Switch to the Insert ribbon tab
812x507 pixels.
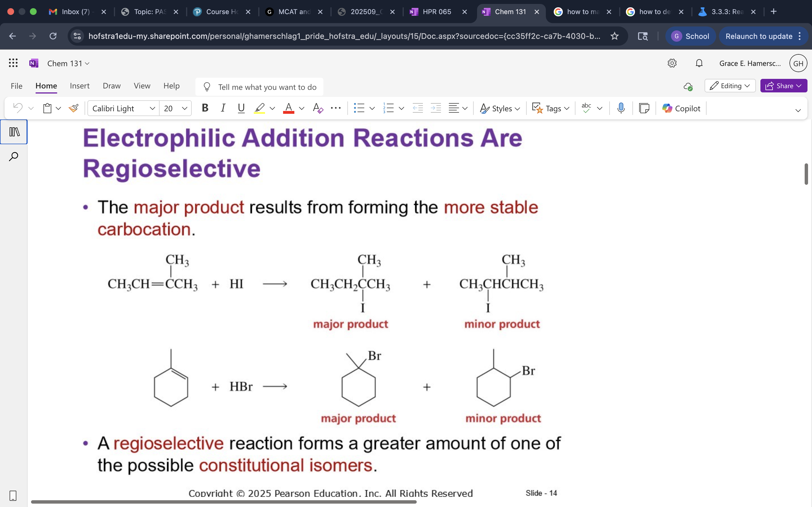click(80, 86)
